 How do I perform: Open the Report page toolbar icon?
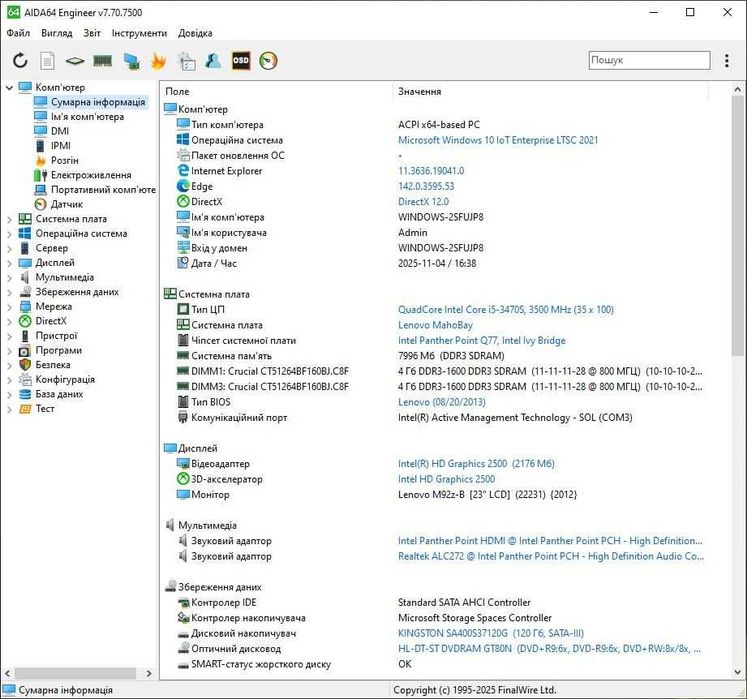click(x=47, y=61)
